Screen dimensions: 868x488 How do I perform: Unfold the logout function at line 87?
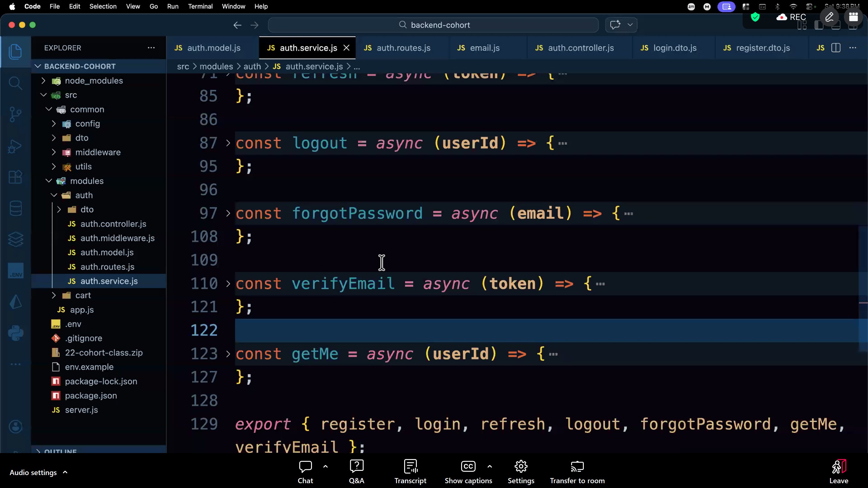[x=228, y=143]
